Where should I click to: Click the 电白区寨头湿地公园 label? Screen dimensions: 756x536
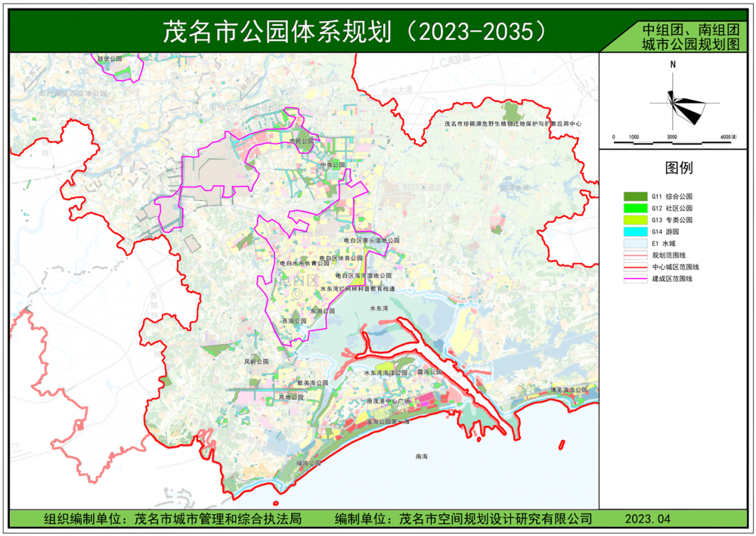[371, 240]
